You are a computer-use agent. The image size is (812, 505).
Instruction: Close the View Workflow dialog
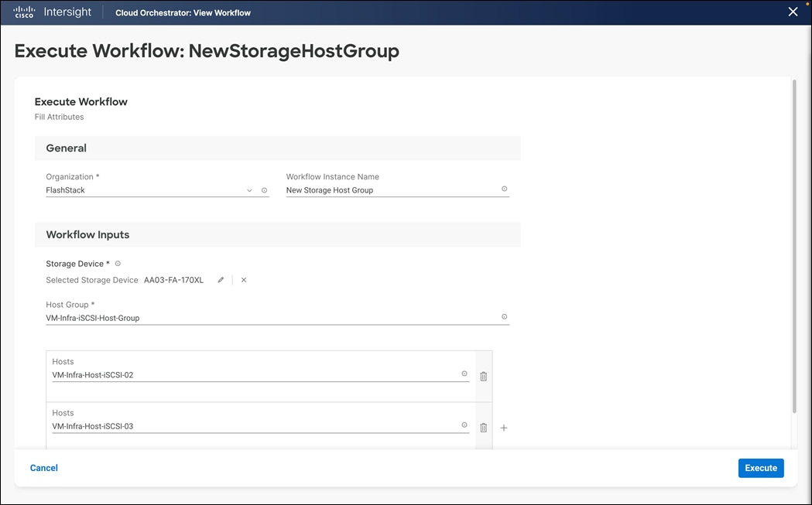pos(793,12)
